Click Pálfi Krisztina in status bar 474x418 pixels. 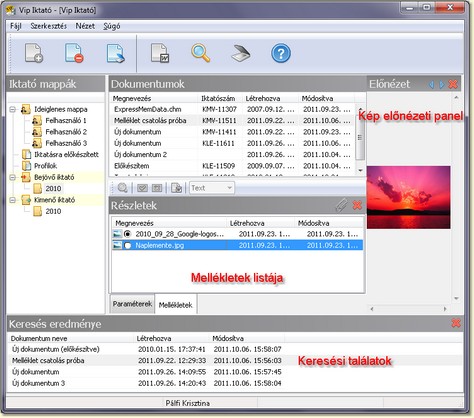pos(188,403)
